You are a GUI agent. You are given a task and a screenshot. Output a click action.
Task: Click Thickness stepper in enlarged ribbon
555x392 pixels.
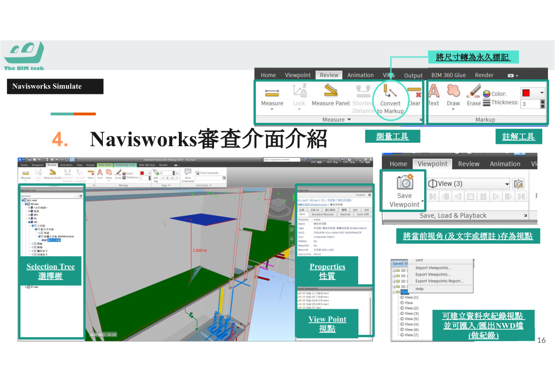543,104
